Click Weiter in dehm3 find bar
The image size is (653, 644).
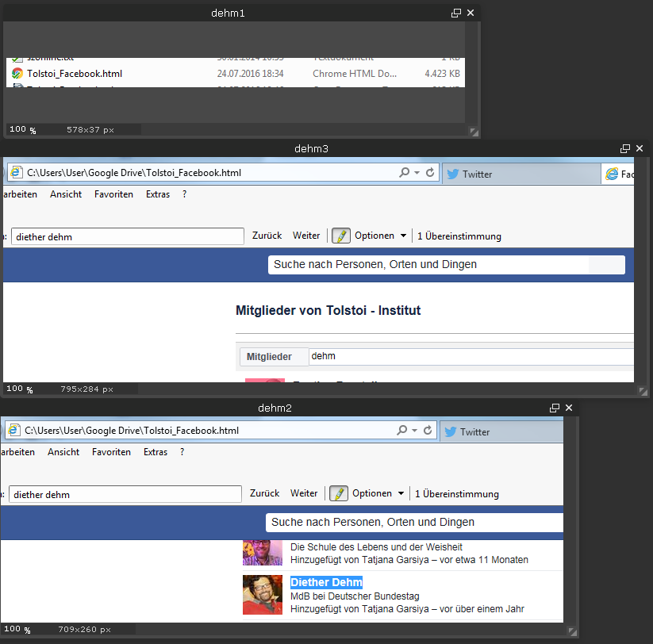click(x=306, y=236)
